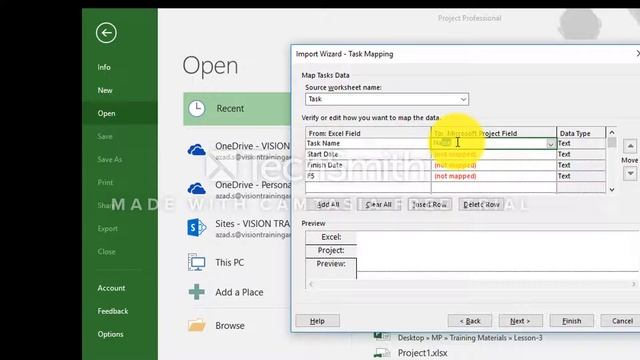Open the Account page
Image resolution: width=640 pixels, height=360 pixels.
(111, 288)
